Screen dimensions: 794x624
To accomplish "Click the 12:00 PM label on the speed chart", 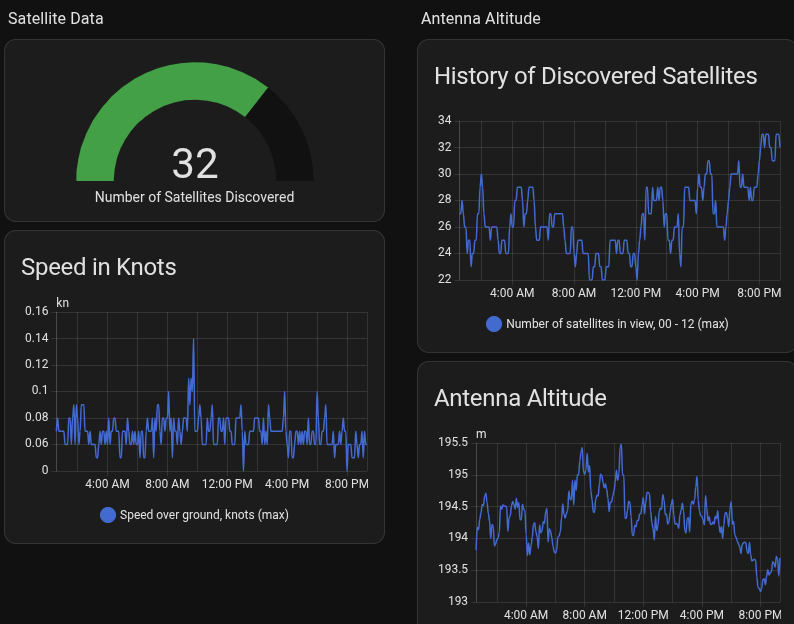I will pyautogui.click(x=227, y=483).
